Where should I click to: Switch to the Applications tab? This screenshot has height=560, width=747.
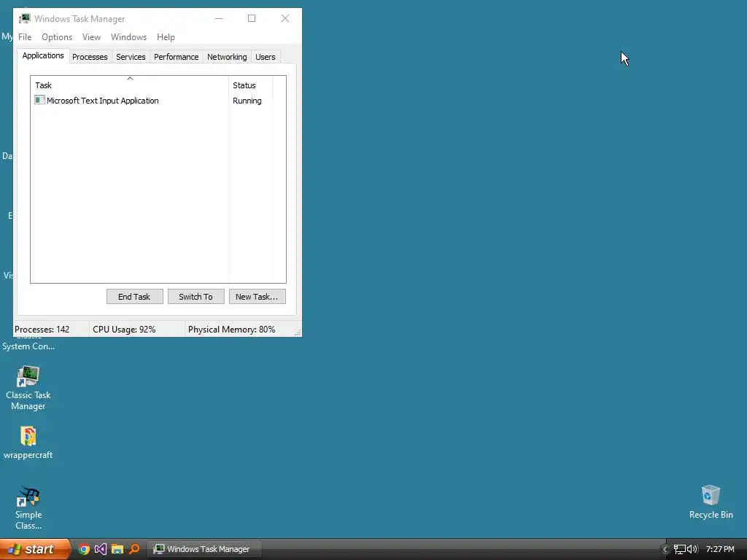click(43, 55)
